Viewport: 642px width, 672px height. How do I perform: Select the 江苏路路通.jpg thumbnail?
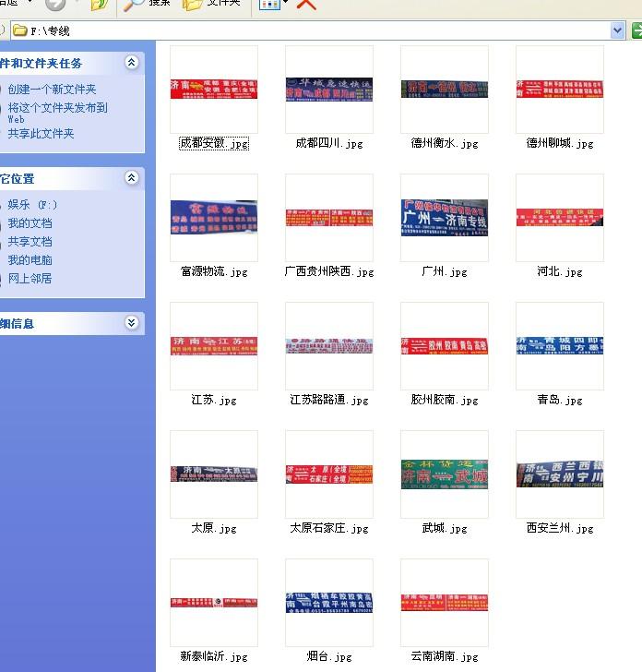point(329,346)
